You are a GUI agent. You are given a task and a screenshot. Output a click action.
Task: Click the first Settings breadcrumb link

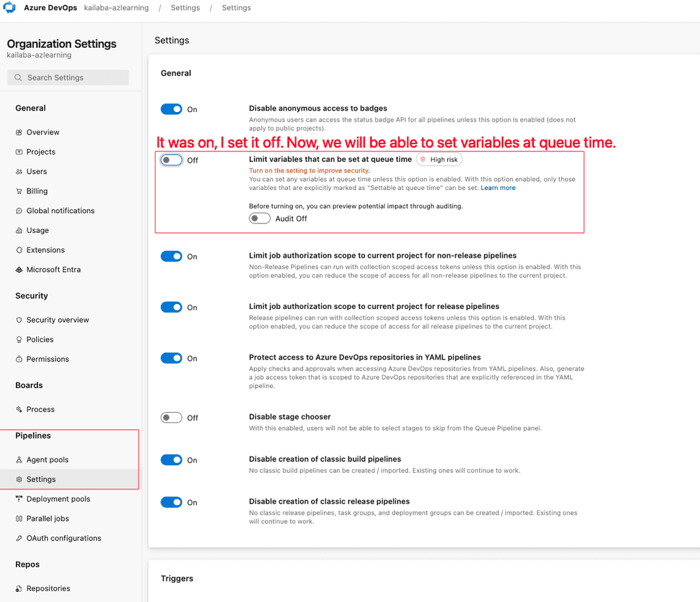pos(185,8)
